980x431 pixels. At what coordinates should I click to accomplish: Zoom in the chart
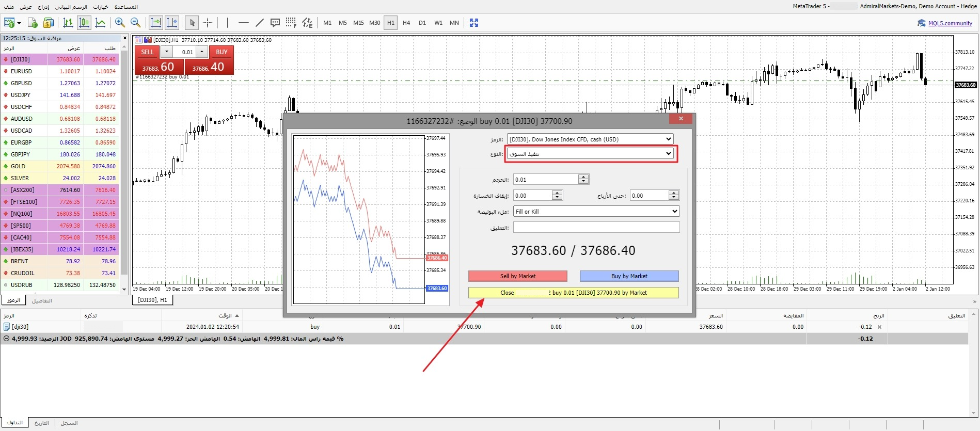coord(120,23)
